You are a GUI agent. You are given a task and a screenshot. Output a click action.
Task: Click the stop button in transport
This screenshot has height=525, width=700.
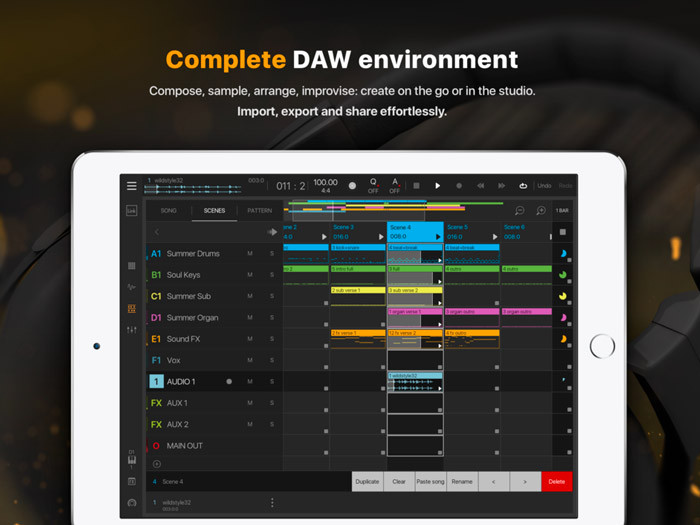[416, 186]
